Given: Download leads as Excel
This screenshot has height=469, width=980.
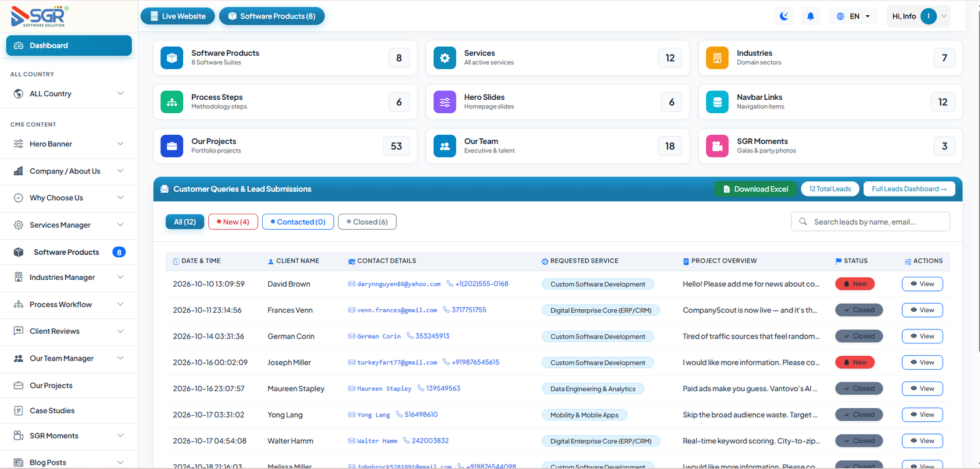Looking at the screenshot, I should click(756, 189).
